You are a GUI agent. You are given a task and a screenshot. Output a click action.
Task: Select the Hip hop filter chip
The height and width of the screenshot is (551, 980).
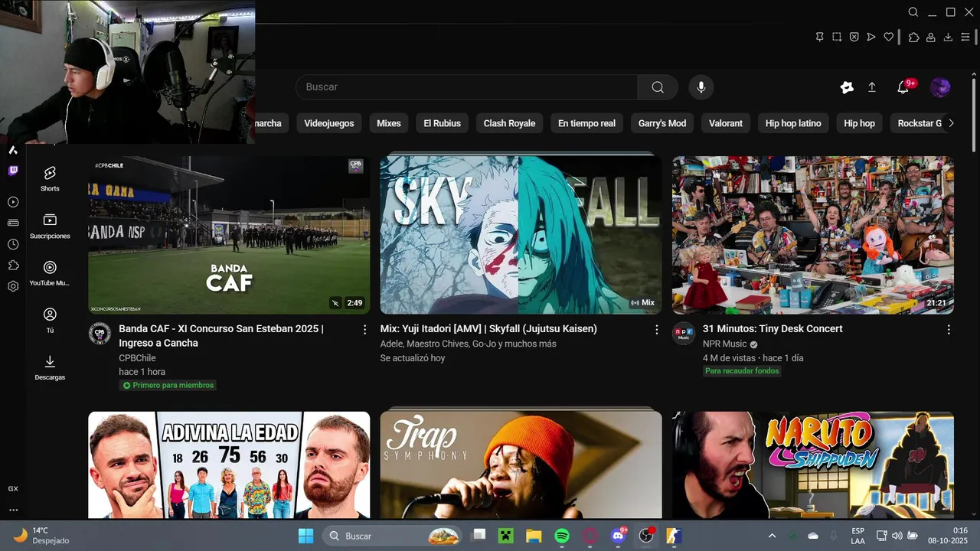click(859, 123)
